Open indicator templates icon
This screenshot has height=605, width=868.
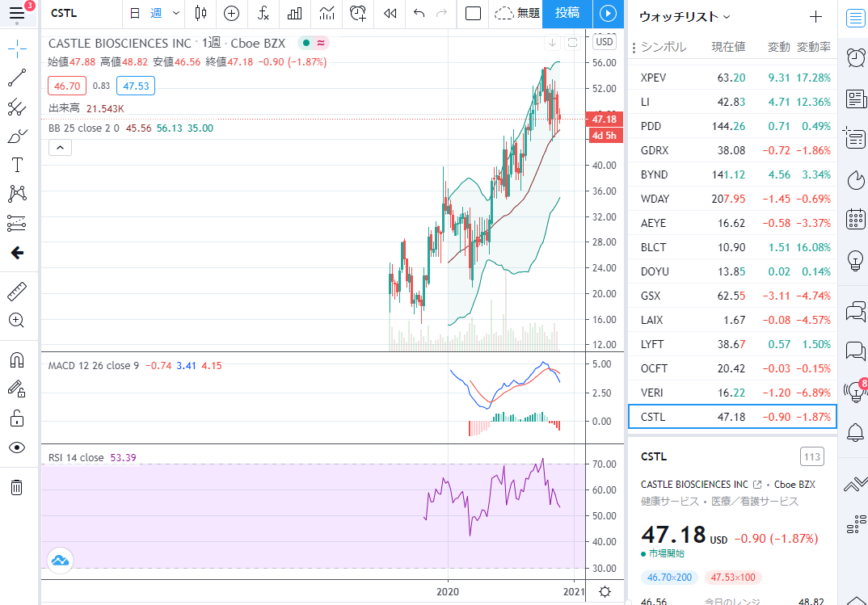pyautogui.click(x=327, y=13)
